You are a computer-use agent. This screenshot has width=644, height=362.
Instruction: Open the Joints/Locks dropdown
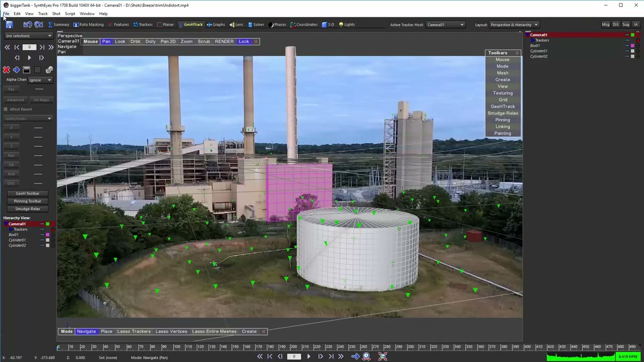(28, 119)
